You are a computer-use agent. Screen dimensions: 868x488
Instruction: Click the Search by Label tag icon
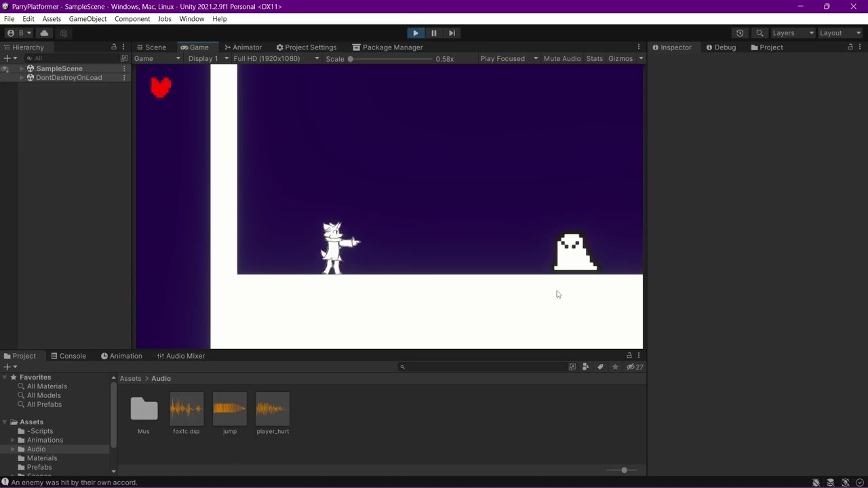point(600,367)
